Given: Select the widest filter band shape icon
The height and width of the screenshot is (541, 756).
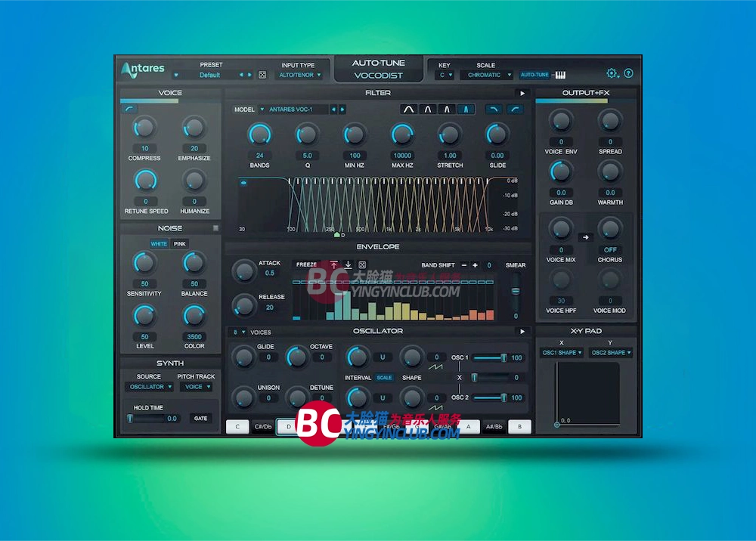Looking at the screenshot, I should coord(409,110).
